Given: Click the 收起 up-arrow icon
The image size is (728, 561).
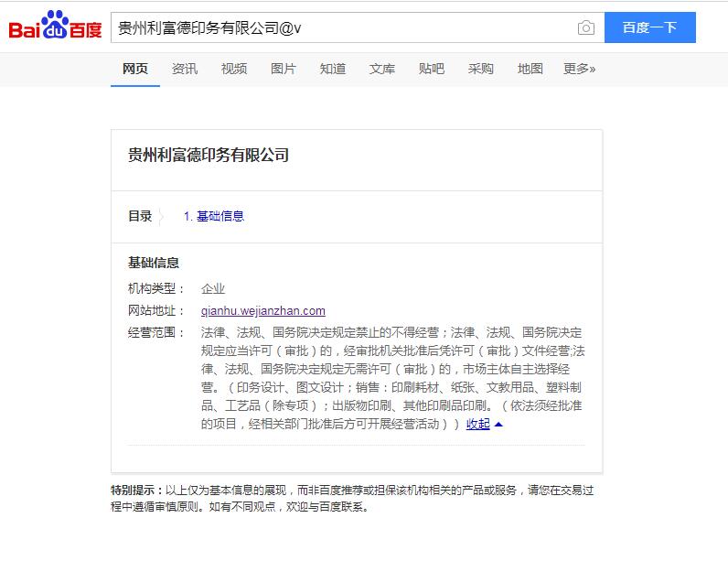Looking at the screenshot, I should [498, 425].
